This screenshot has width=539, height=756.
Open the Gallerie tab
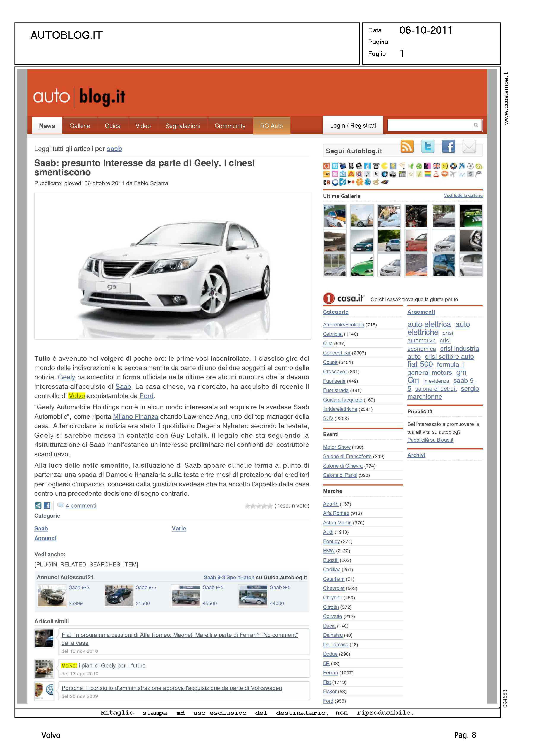pyautogui.click(x=80, y=126)
